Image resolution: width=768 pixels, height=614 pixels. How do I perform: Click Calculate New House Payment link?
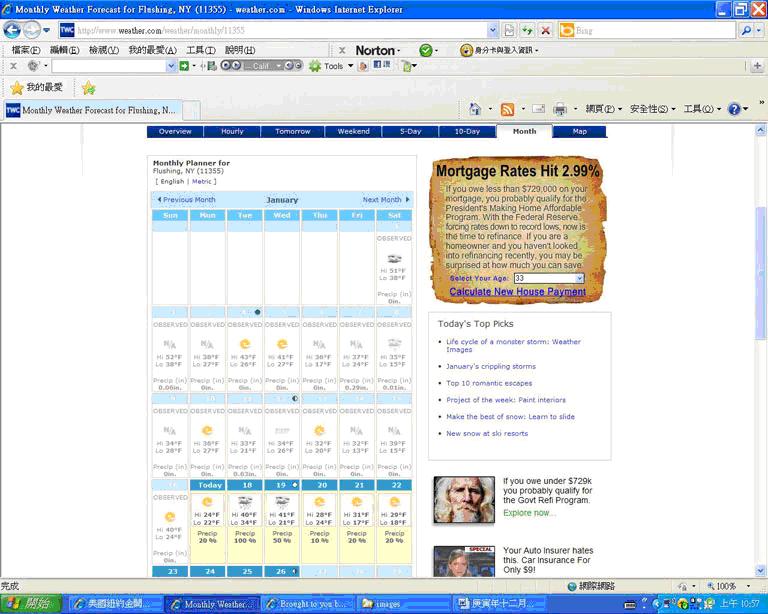click(517, 292)
